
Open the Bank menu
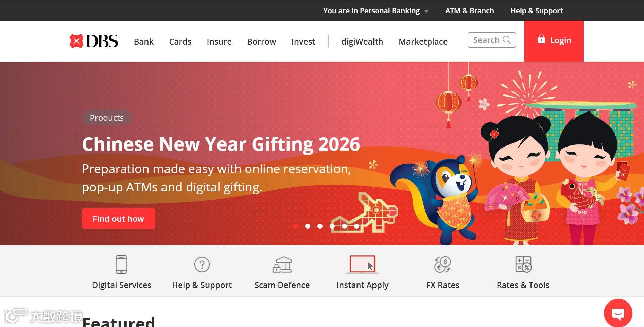coord(143,41)
